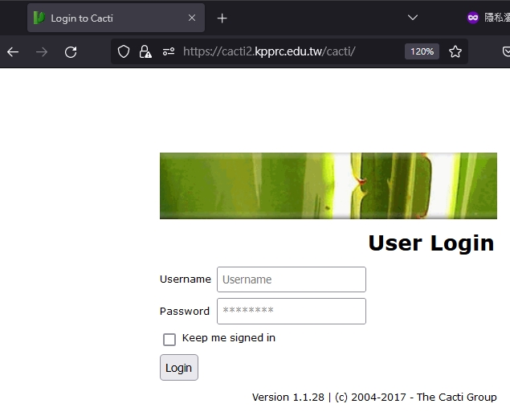The image size is (510, 420).
Task: Click the 'User Login' heading
Action: pyautogui.click(x=431, y=243)
